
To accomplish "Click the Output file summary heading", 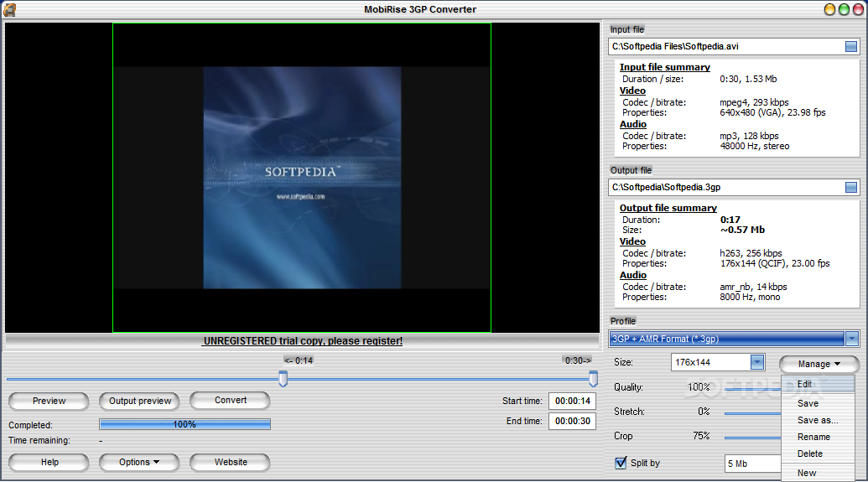I will click(x=668, y=208).
